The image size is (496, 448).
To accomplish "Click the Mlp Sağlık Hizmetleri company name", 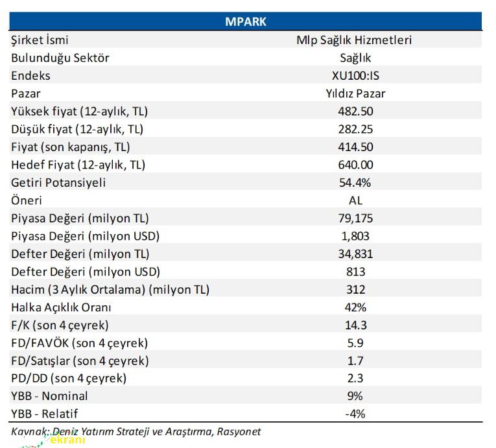I will tap(355, 40).
